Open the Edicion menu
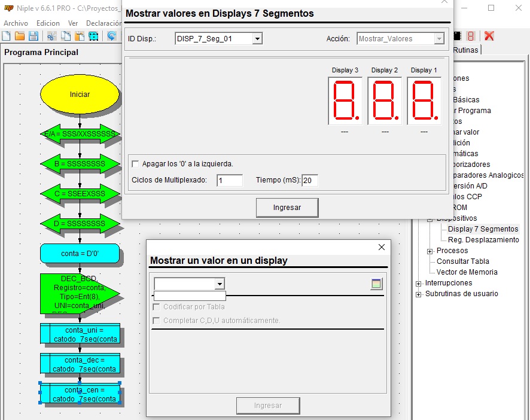This screenshot has height=420, width=530. point(48,23)
